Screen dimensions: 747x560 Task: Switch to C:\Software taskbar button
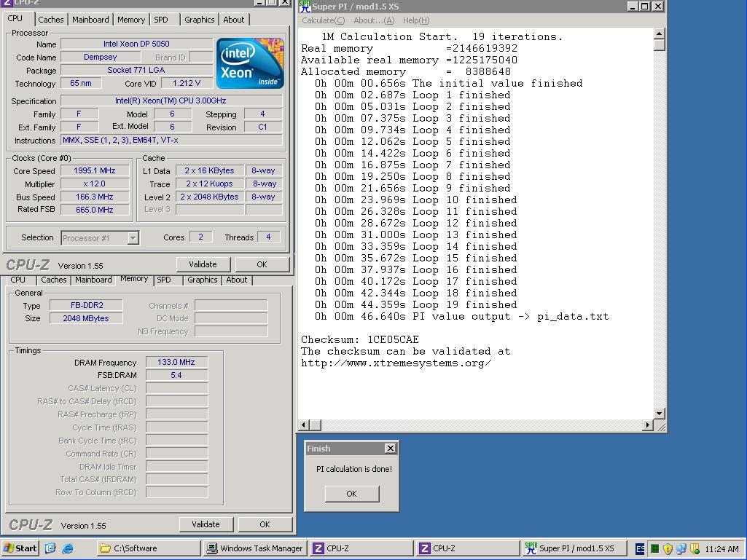(x=149, y=548)
